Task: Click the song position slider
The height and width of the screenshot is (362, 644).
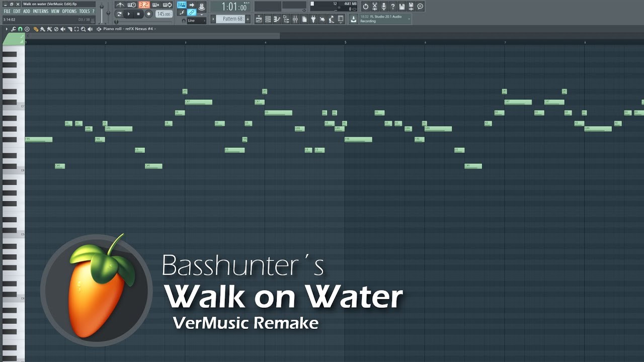Action: click(x=143, y=22)
